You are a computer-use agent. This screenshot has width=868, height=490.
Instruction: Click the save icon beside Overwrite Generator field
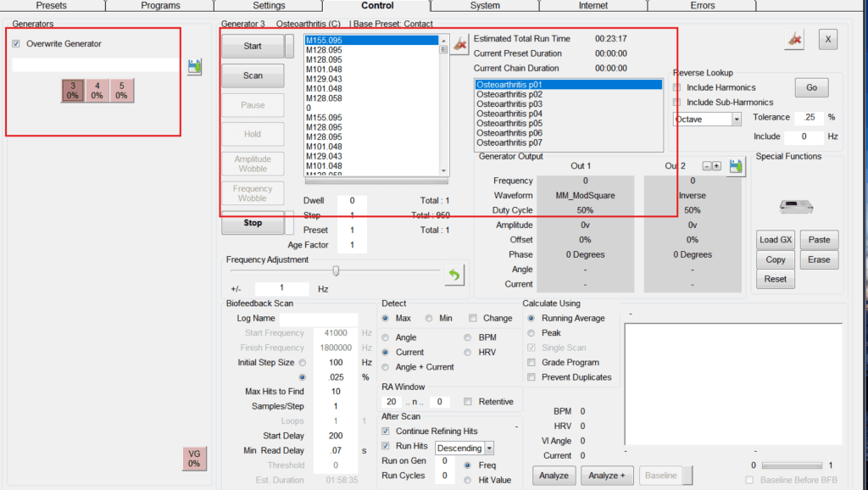pos(194,67)
